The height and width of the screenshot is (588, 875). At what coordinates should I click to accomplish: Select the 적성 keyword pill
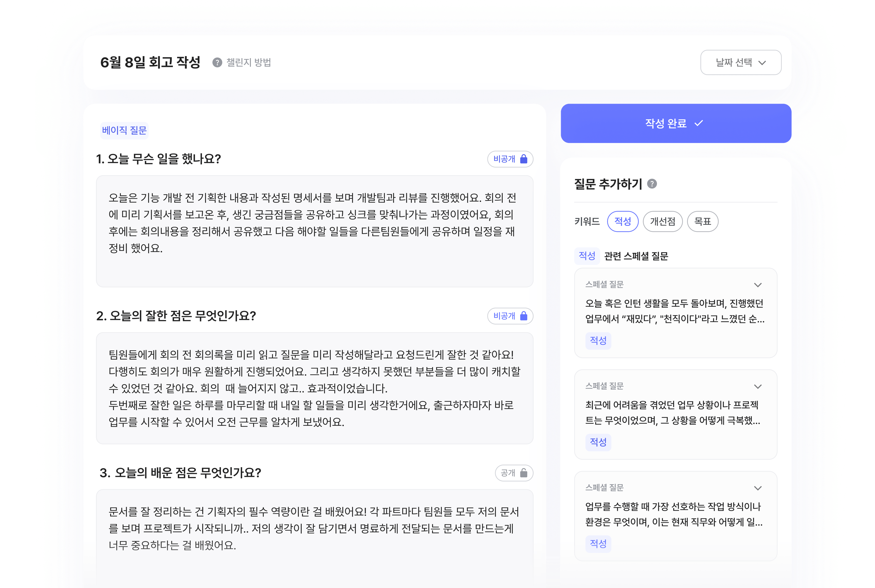[x=623, y=221]
